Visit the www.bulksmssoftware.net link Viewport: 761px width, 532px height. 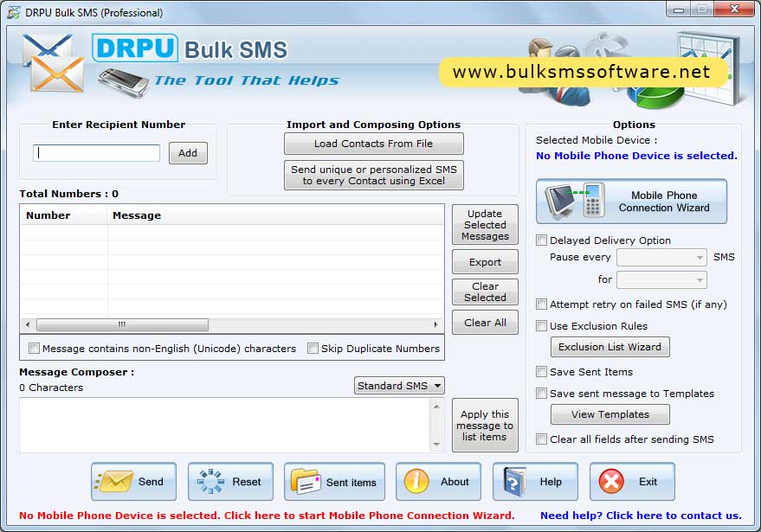(x=582, y=72)
